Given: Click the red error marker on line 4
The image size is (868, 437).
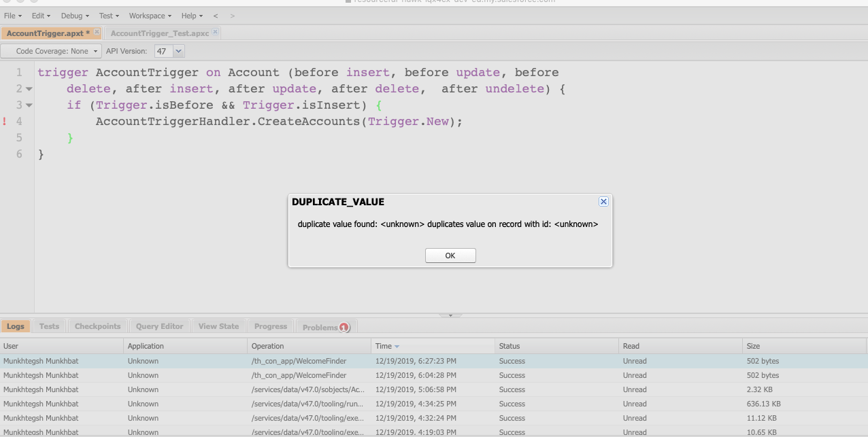Looking at the screenshot, I should [5, 122].
